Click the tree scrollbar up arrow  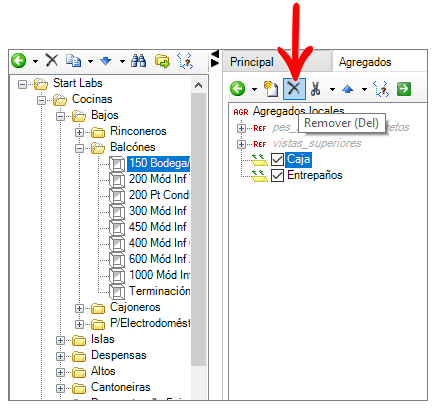pyautogui.click(x=198, y=85)
